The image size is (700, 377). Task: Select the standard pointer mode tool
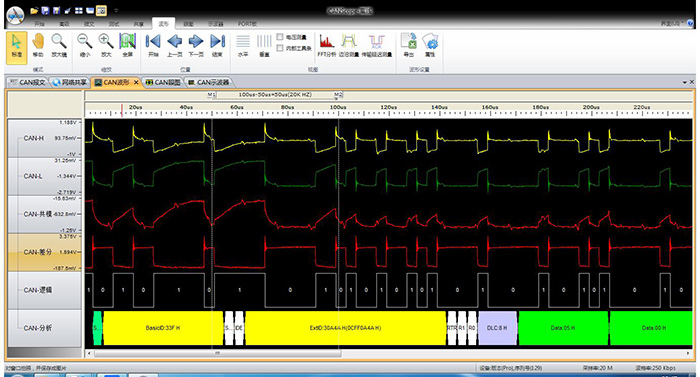(17, 46)
